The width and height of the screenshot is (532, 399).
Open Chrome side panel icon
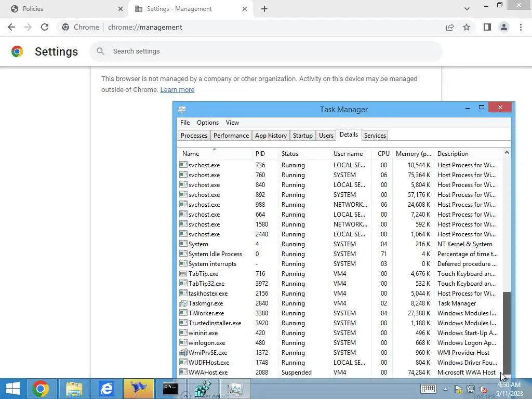tap(487, 27)
